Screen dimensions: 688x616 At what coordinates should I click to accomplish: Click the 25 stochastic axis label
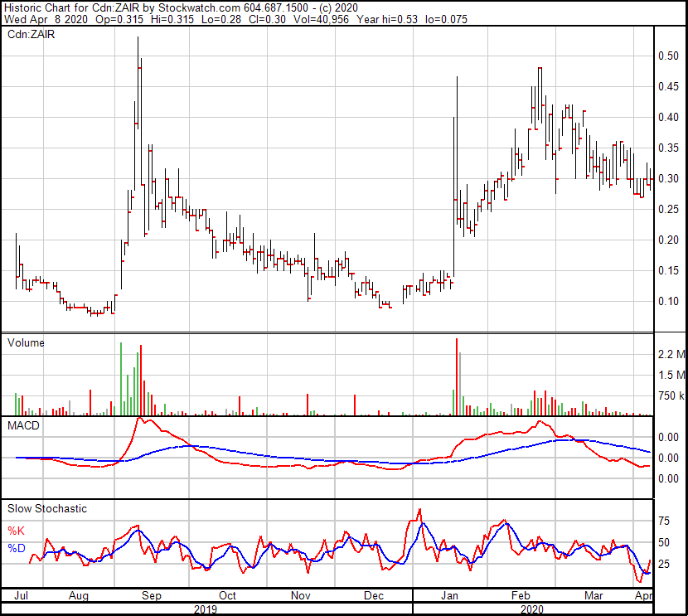point(664,565)
